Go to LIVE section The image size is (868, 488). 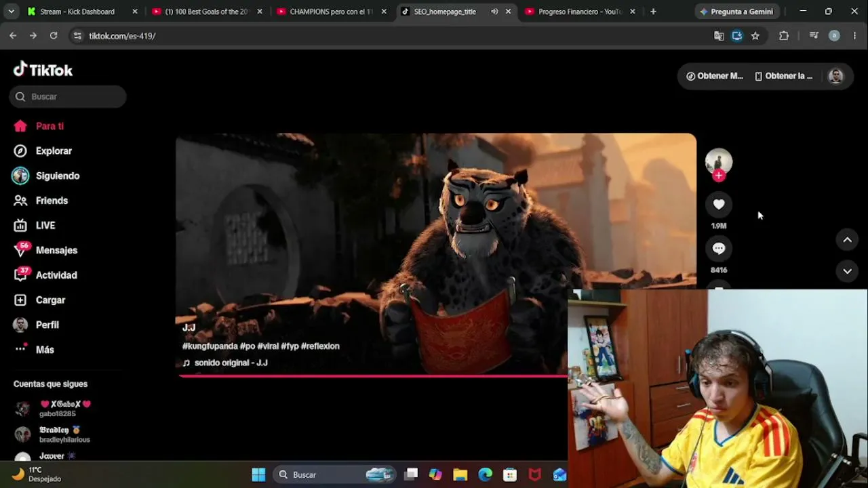click(x=35, y=226)
